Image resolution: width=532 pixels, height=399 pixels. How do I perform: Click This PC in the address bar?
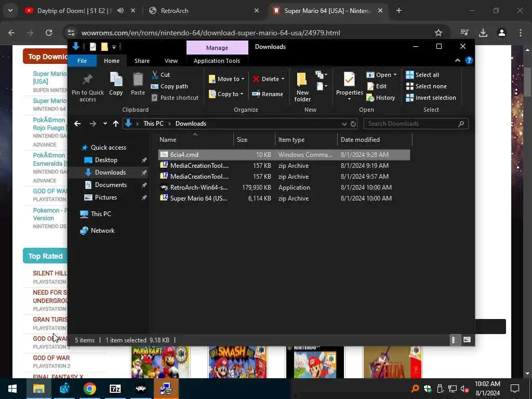coord(153,124)
